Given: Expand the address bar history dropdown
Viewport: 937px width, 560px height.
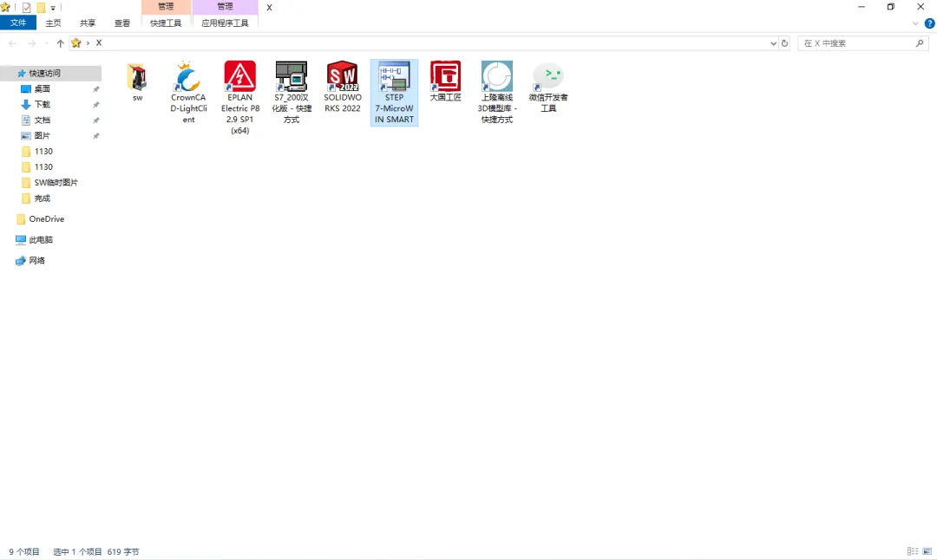Looking at the screenshot, I should pyautogui.click(x=773, y=43).
